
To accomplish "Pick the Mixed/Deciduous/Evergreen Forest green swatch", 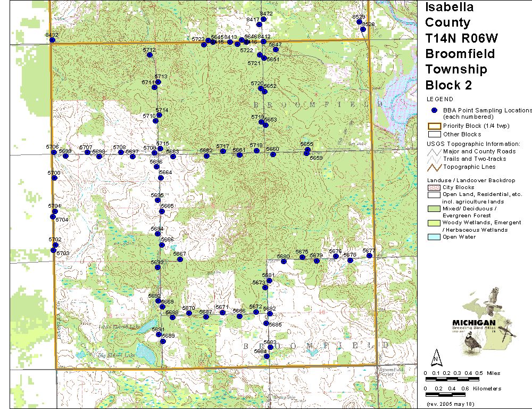I will point(434,209).
